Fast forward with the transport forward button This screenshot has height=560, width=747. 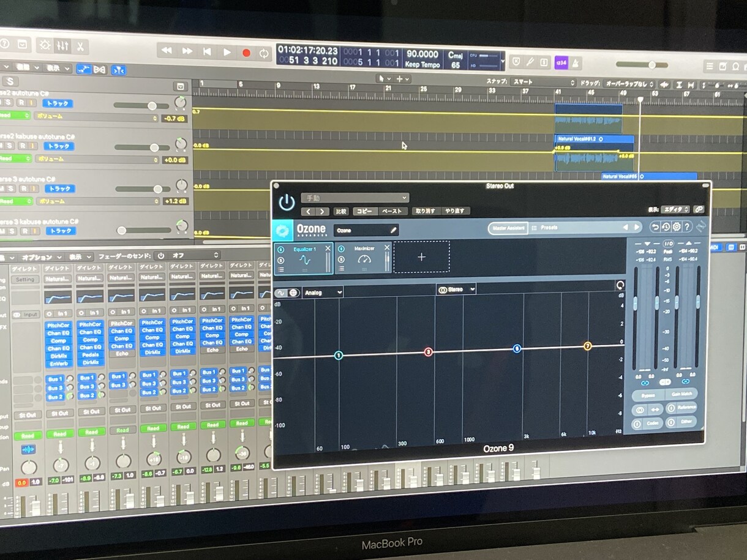pyautogui.click(x=187, y=51)
